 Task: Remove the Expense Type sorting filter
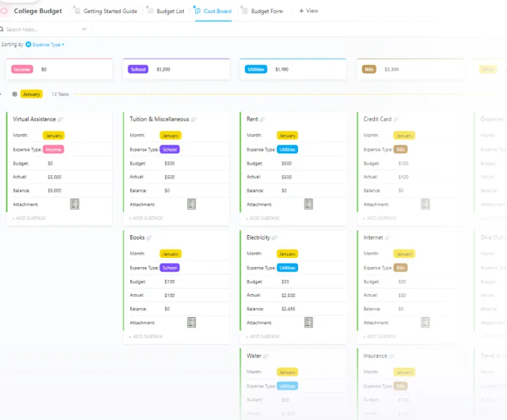click(x=29, y=44)
